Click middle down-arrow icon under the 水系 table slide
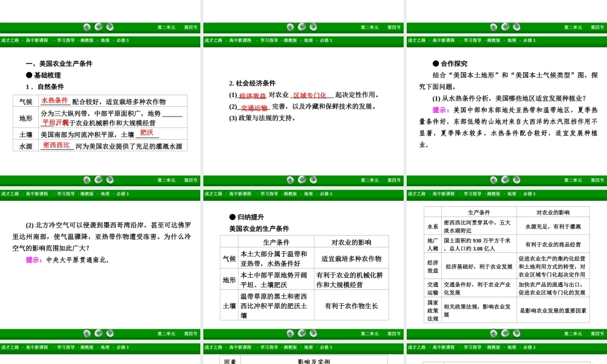Image resolution: width=607 pixels, height=364 pixels. 505,333
